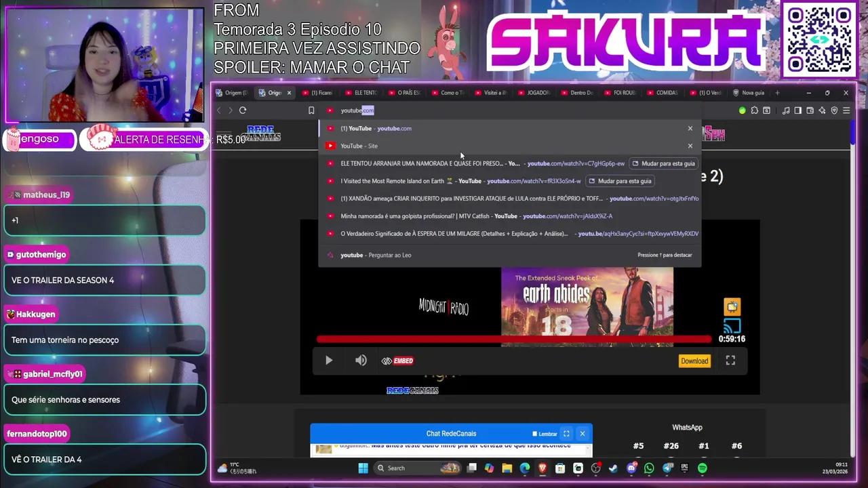The image size is (868, 488).
Task: Toggle the browser sidebar panel icon
Action: coord(798,110)
